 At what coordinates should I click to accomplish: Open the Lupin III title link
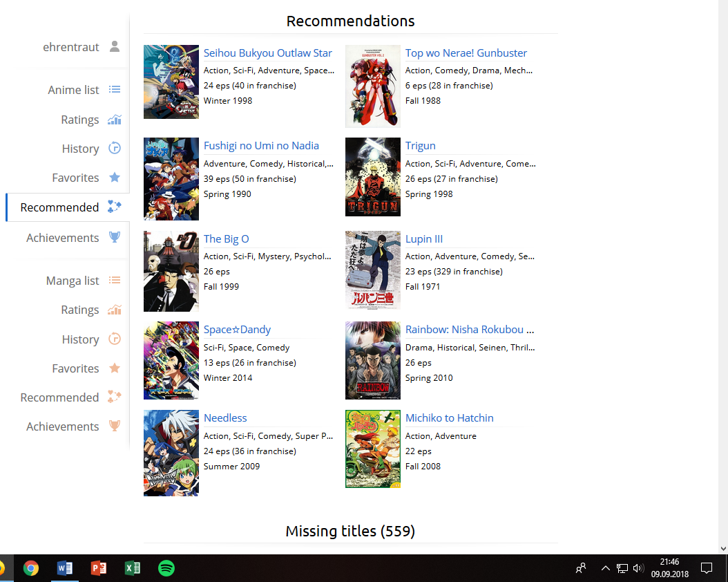[x=424, y=238]
